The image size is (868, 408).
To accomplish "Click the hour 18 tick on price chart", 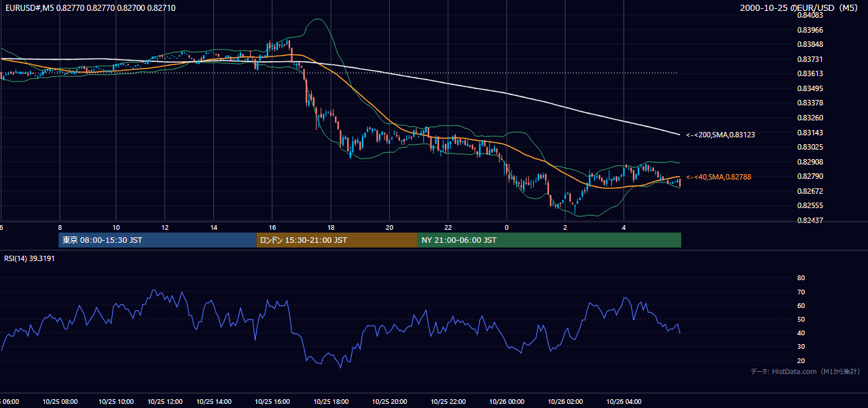I will [x=331, y=227].
